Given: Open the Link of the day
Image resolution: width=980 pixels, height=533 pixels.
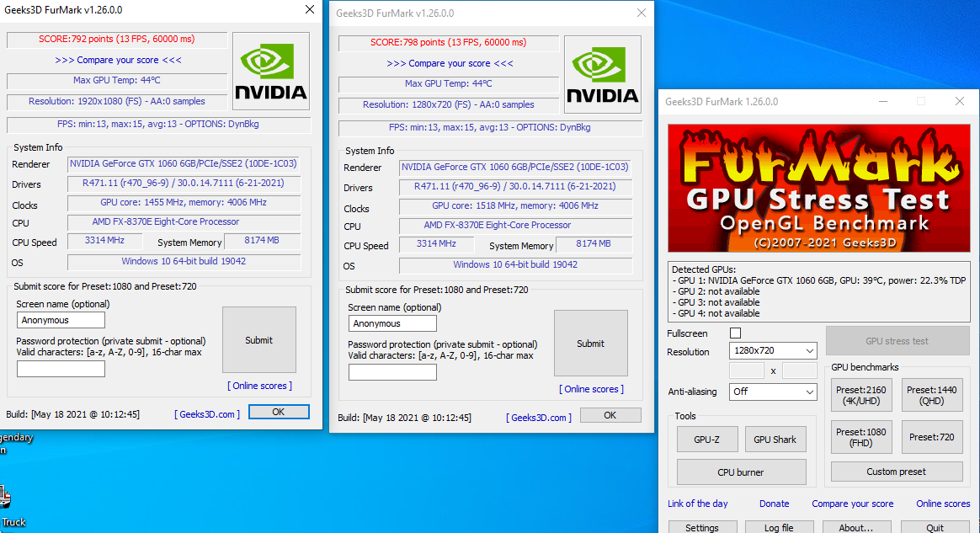Looking at the screenshot, I should coord(697,504).
